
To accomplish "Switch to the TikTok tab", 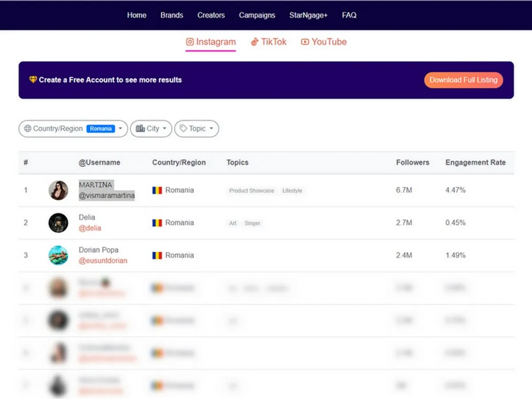I will [269, 42].
